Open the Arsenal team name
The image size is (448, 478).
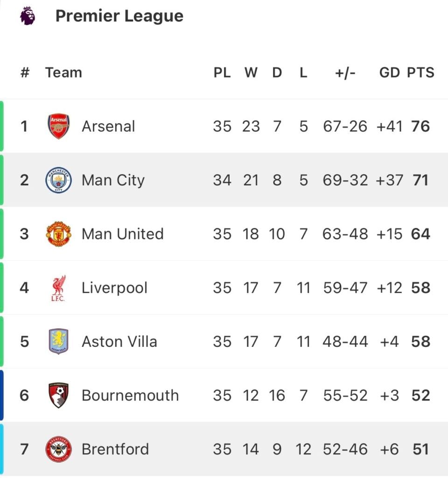[x=108, y=126]
